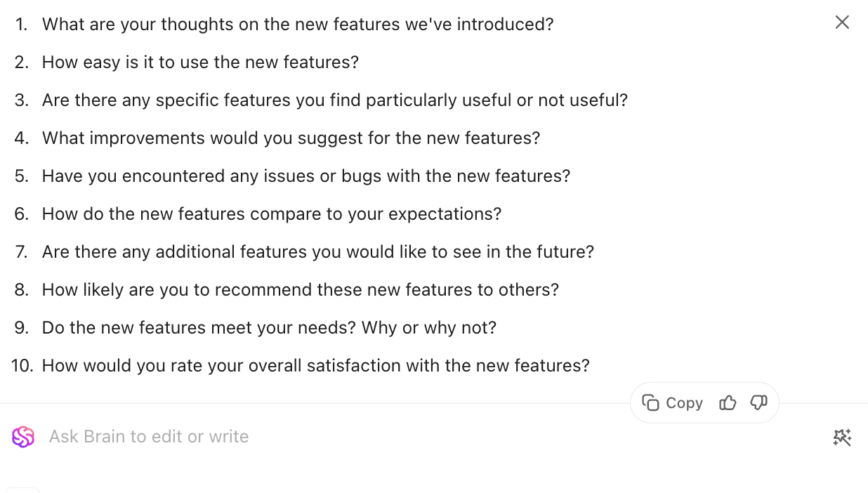Screen dimensions: 868x493
Task: Click the magic wand sparkle icon
Action: click(x=842, y=438)
